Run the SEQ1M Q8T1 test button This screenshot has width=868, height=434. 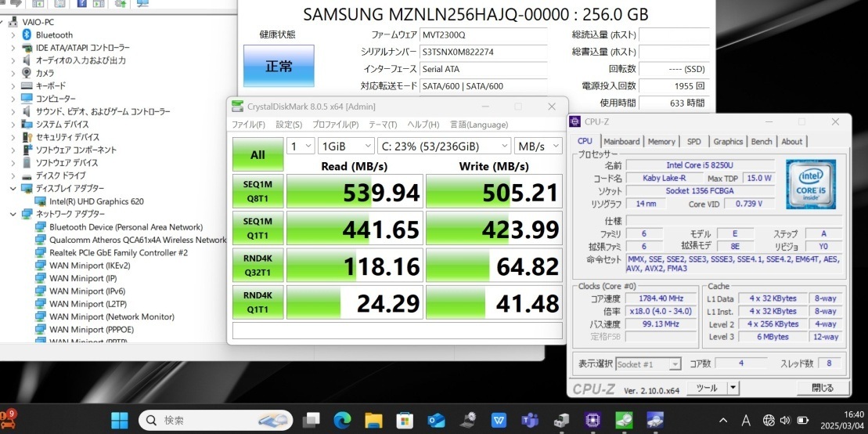[258, 190]
